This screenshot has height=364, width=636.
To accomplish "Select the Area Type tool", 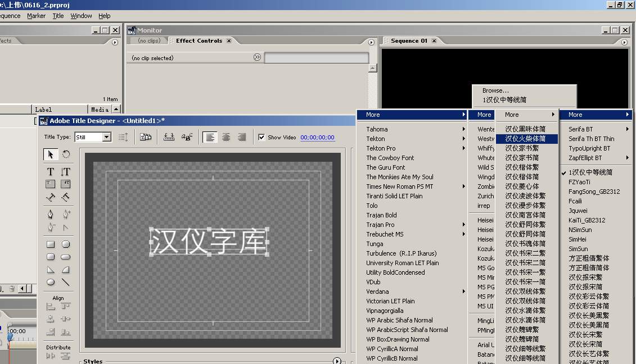I will (50, 184).
